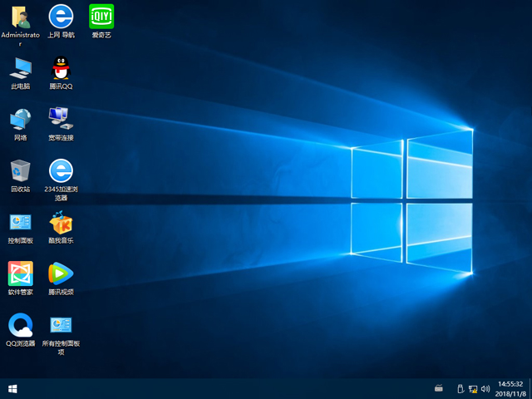Open the taskbar clock and date
This screenshot has height=399, width=532.
pyautogui.click(x=509, y=388)
